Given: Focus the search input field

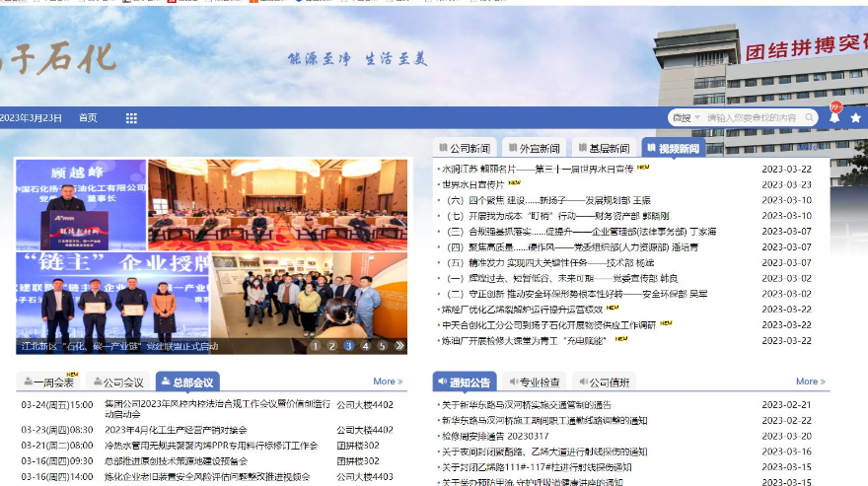Looking at the screenshot, I should click(752, 117).
